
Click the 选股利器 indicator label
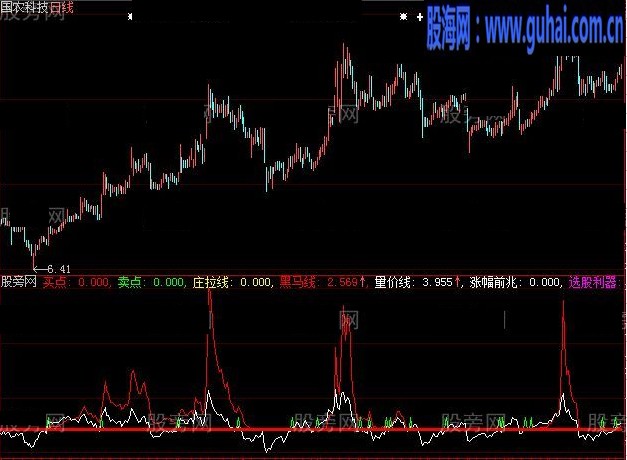pos(593,282)
